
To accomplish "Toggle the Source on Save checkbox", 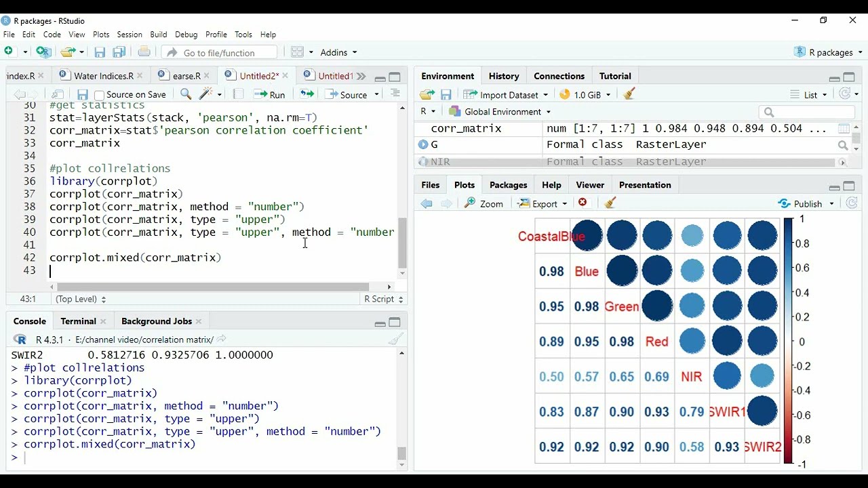I will (99, 95).
